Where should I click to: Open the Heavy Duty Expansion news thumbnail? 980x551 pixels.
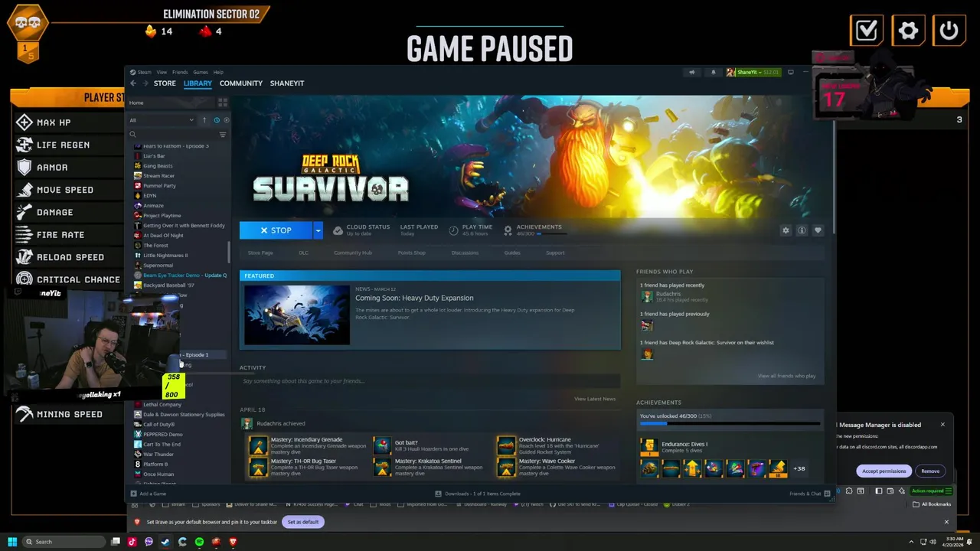point(297,315)
